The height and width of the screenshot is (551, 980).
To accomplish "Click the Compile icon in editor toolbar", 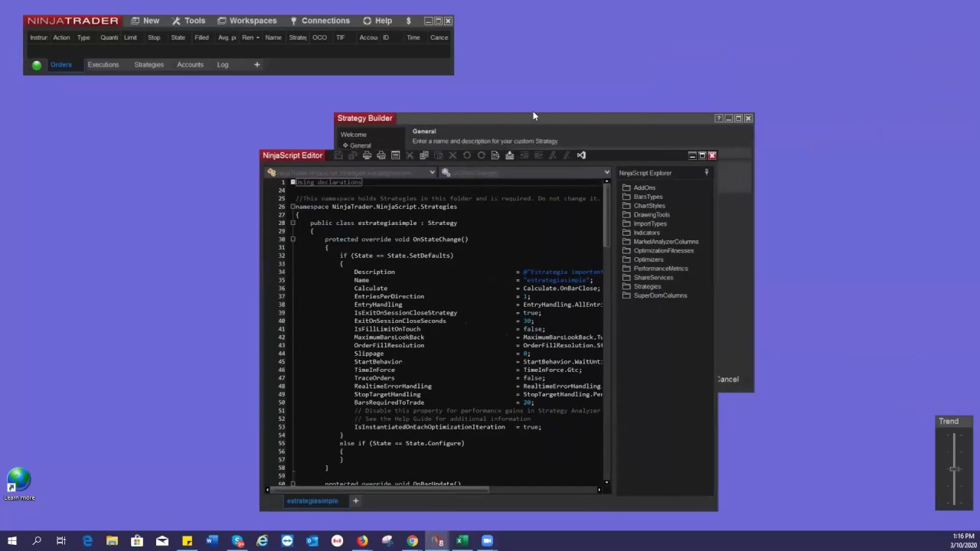I will click(x=509, y=155).
